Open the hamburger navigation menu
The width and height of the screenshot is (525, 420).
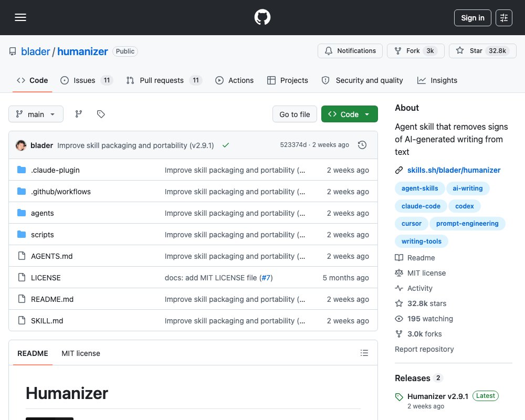20,17
